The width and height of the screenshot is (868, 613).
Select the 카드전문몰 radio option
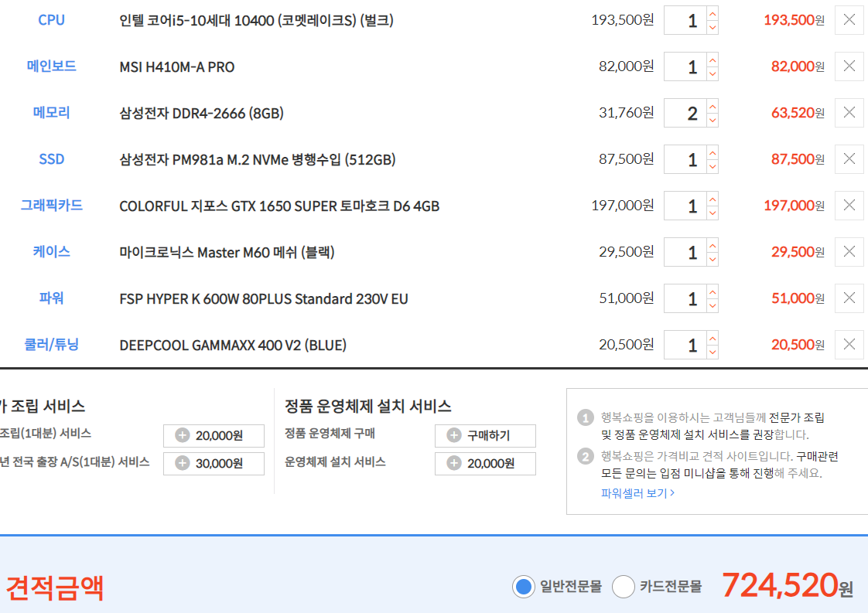click(x=624, y=587)
